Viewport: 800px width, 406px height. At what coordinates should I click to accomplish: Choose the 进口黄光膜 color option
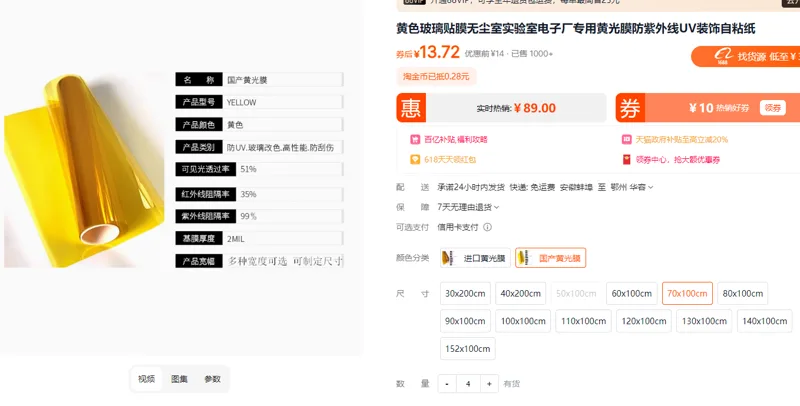(x=475, y=258)
